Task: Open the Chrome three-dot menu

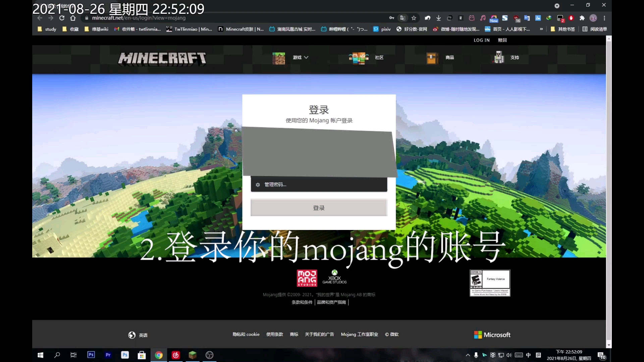Action: [x=604, y=18]
